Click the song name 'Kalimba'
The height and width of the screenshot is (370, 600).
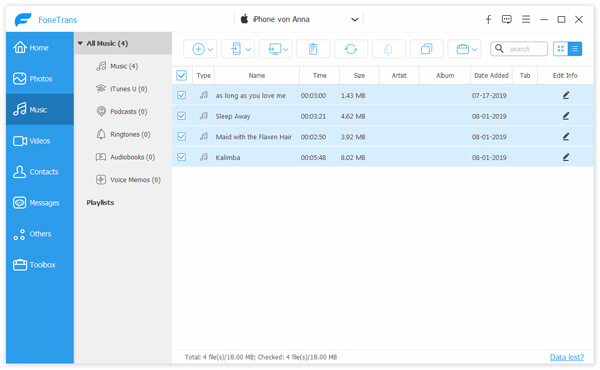pos(228,157)
